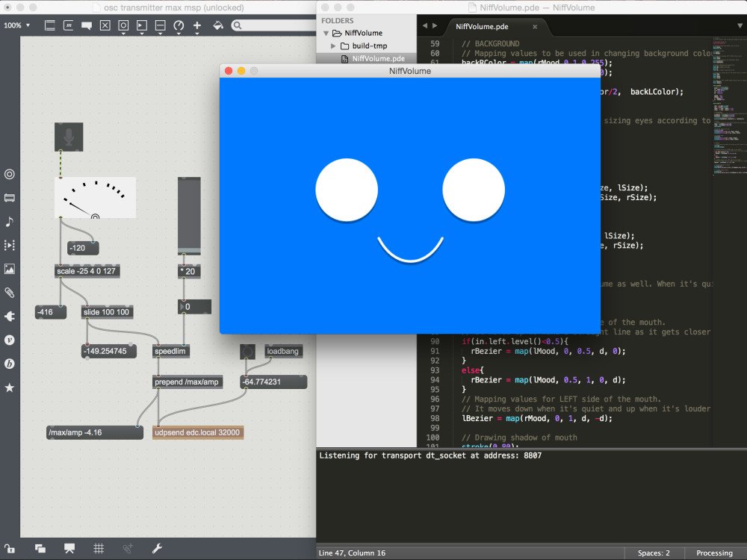Click the udpsend edc.local 32000 object

(198, 432)
